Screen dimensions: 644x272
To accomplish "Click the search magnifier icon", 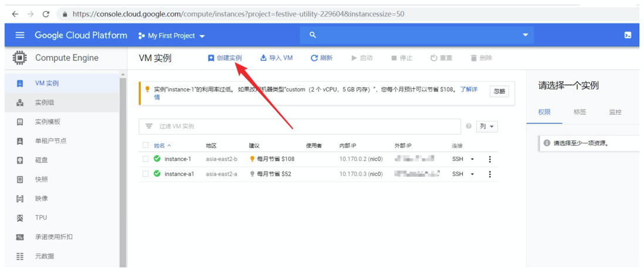I will click(x=313, y=35).
